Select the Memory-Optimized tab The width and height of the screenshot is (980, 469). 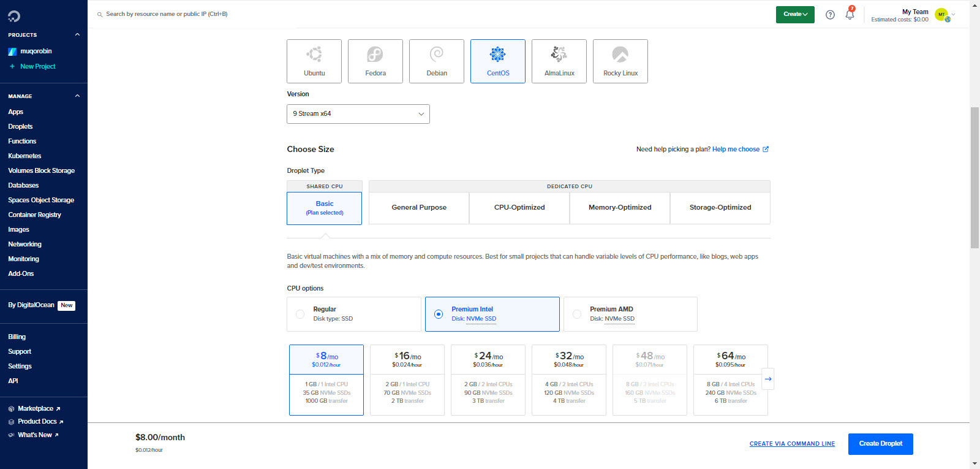[620, 208]
